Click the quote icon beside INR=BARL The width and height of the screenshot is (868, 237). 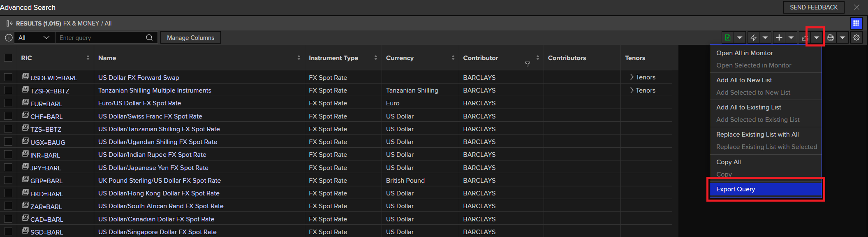(25, 153)
